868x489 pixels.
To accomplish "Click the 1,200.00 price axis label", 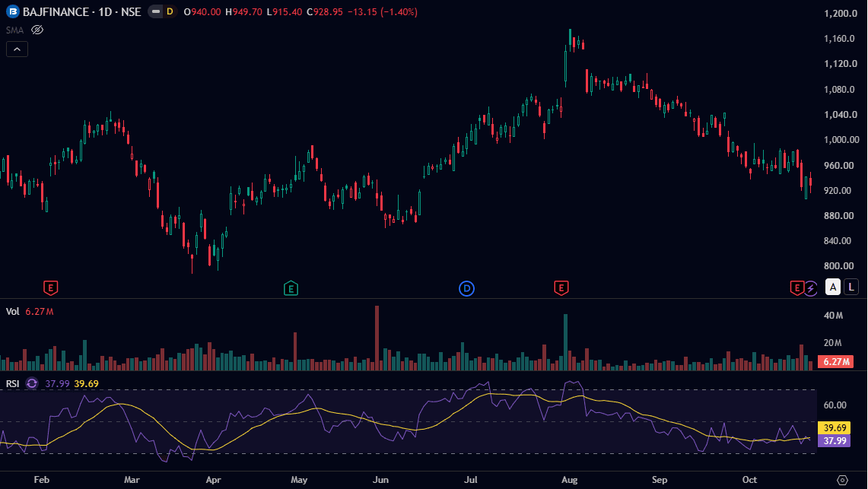I will point(841,13).
